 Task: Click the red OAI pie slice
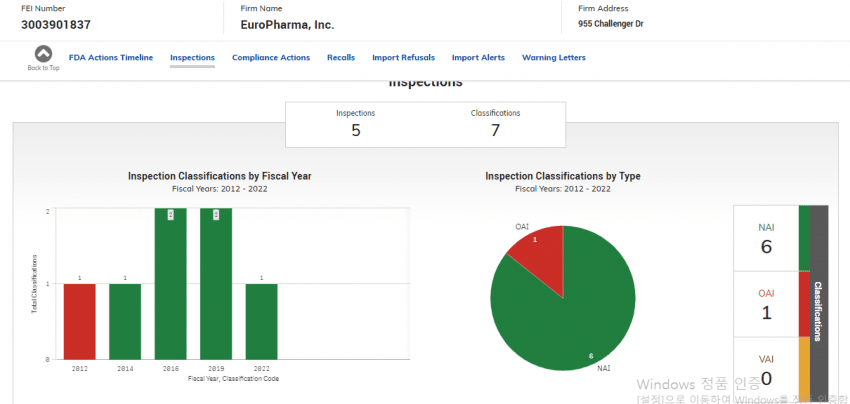542,255
